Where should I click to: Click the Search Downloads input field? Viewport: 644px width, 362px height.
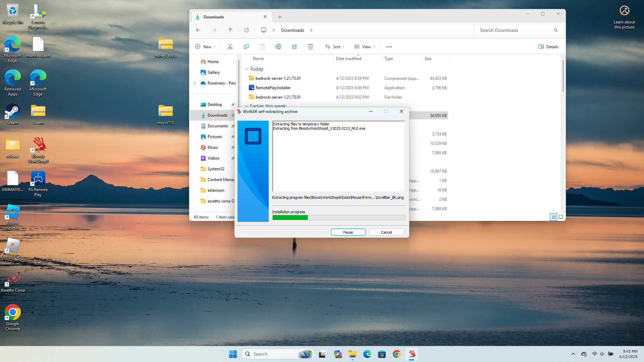pyautogui.click(x=518, y=30)
